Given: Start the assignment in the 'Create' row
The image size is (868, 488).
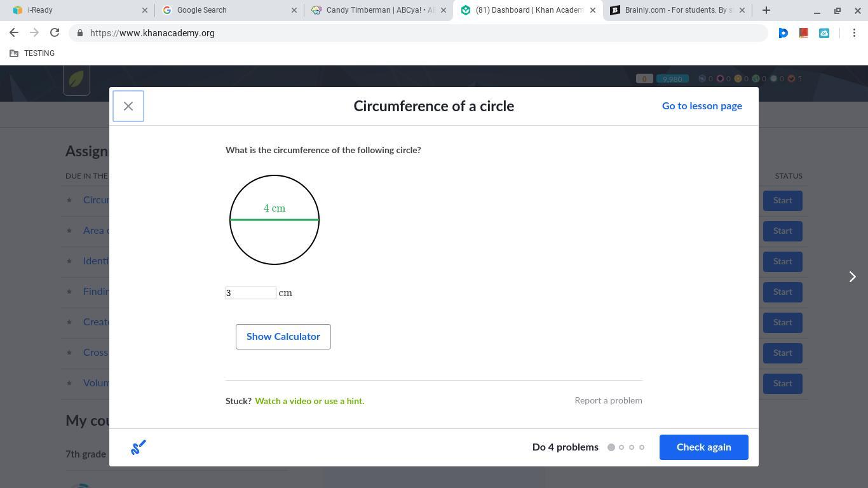Looking at the screenshot, I should (783, 323).
